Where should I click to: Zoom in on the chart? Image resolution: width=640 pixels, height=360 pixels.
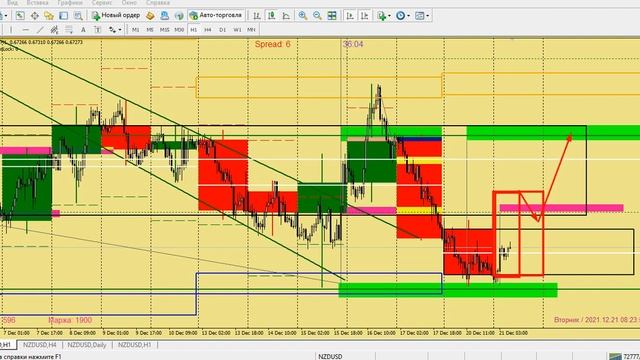(302, 16)
